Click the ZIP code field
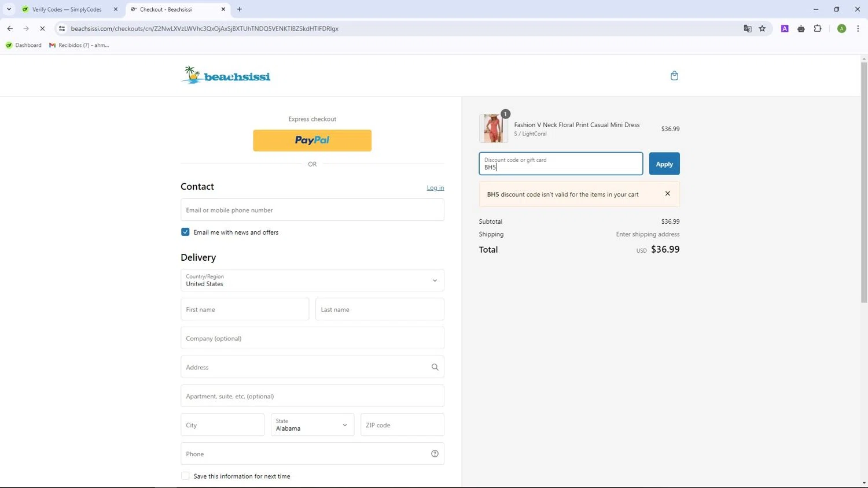The width and height of the screenshot is (868, 488). point(402,425)
